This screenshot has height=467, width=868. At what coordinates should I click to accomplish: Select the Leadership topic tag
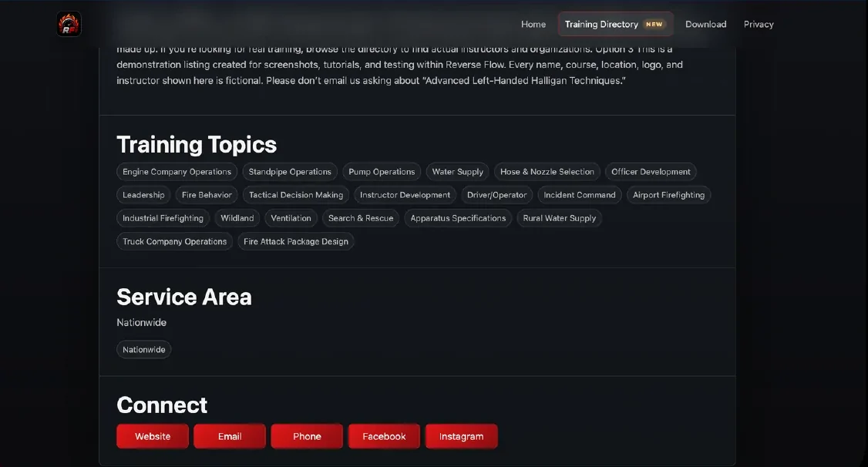(x=143, y=195)
